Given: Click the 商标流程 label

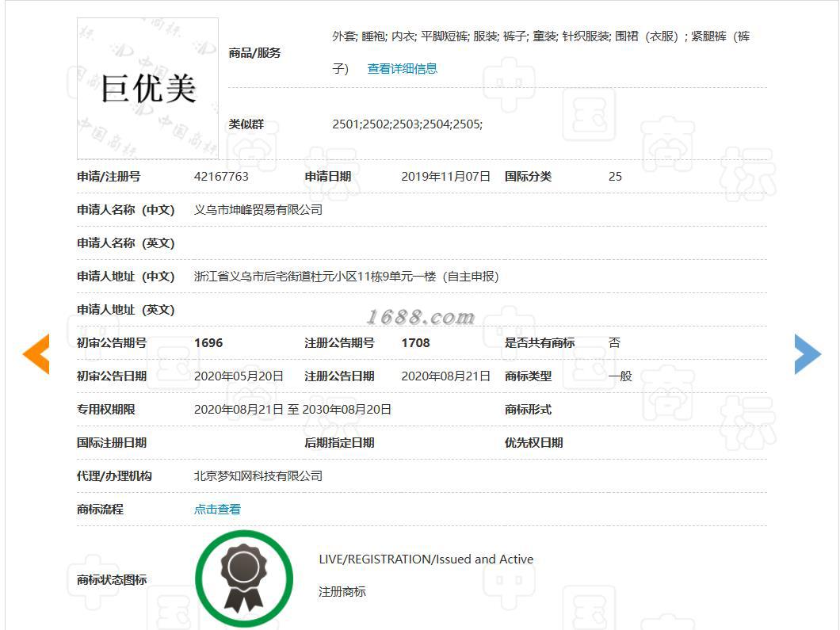Looking at the screenshot, I should 100,509.
